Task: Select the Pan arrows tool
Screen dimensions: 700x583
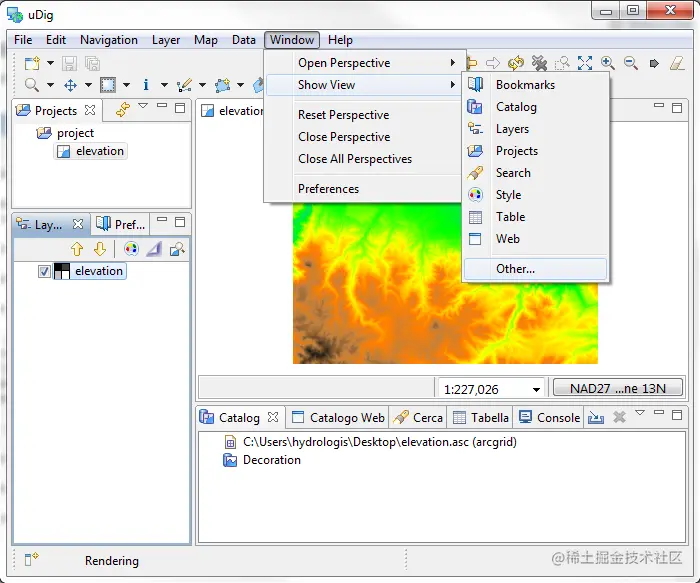Action: (70, 85)
